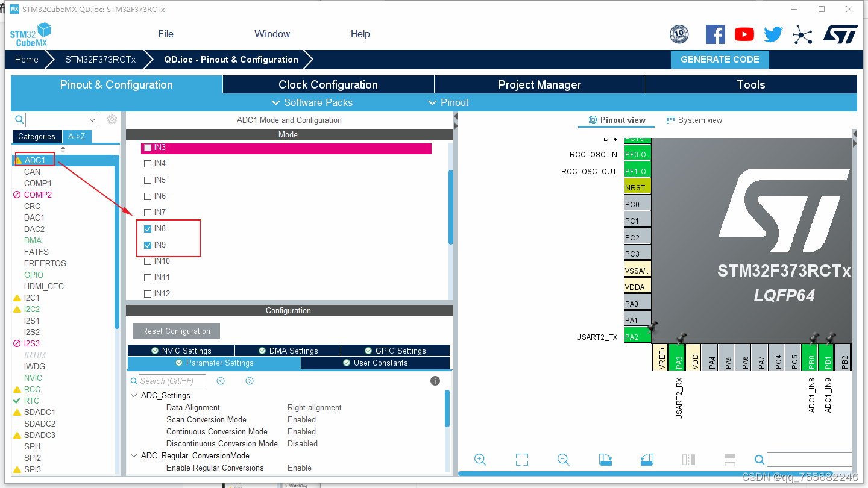Zoom out of the pinout view
The width and height of the screenshot is (868, 488).
point(564,460)
